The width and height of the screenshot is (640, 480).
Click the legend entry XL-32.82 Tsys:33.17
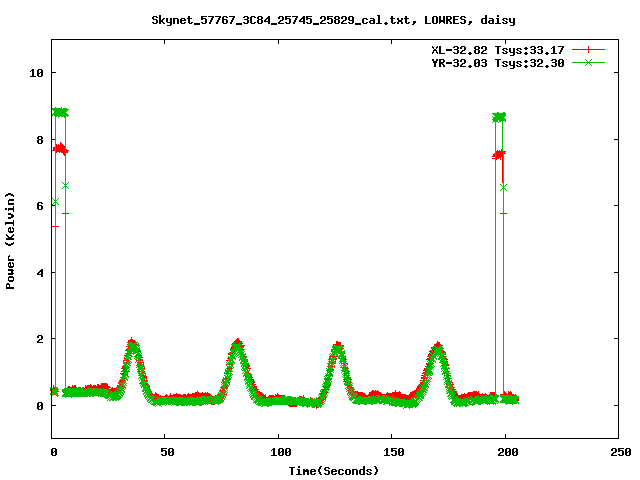[x=498, y=50]
